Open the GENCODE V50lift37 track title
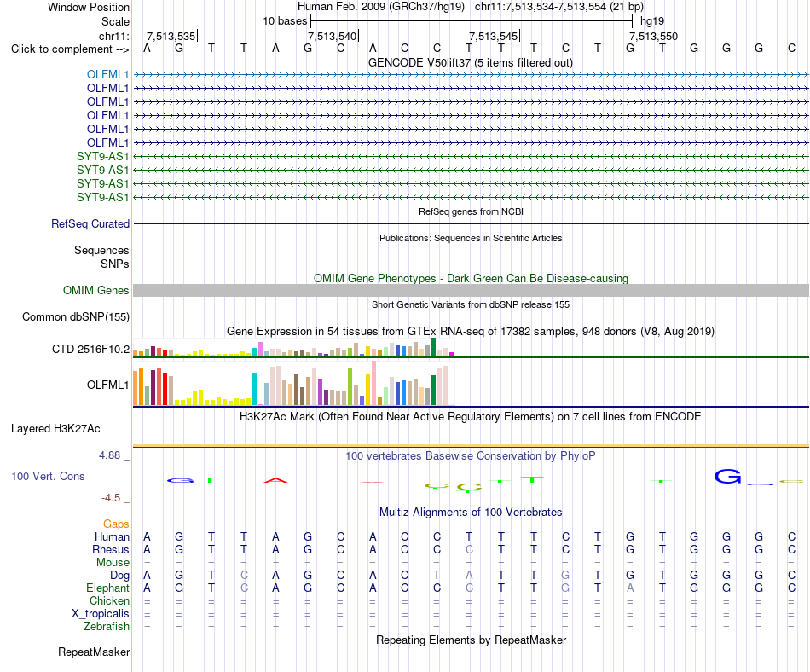 [x=470, y=62]
